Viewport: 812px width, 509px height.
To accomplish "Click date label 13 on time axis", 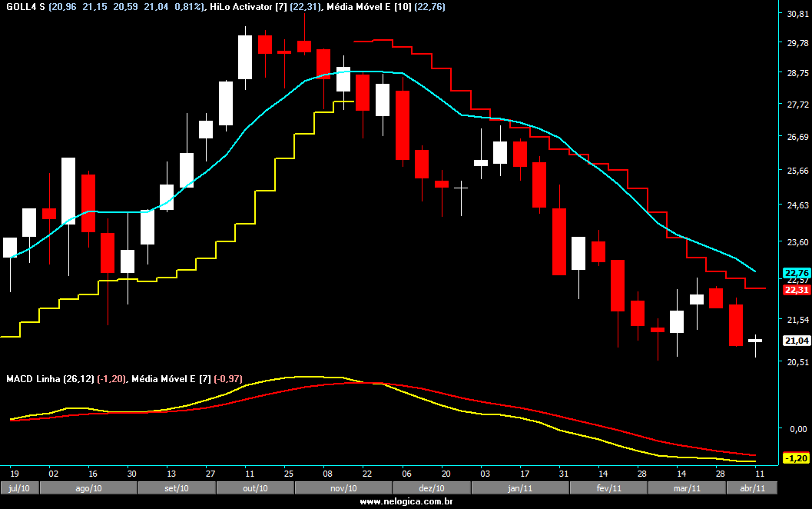I will (x=171, y=473).
